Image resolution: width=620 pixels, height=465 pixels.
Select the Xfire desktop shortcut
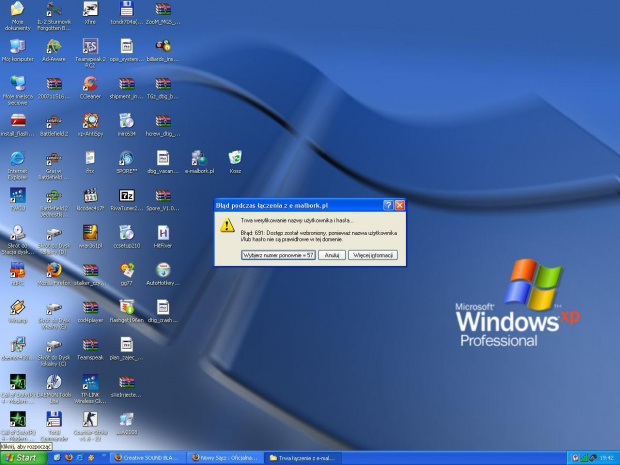(x=90, y=13)
